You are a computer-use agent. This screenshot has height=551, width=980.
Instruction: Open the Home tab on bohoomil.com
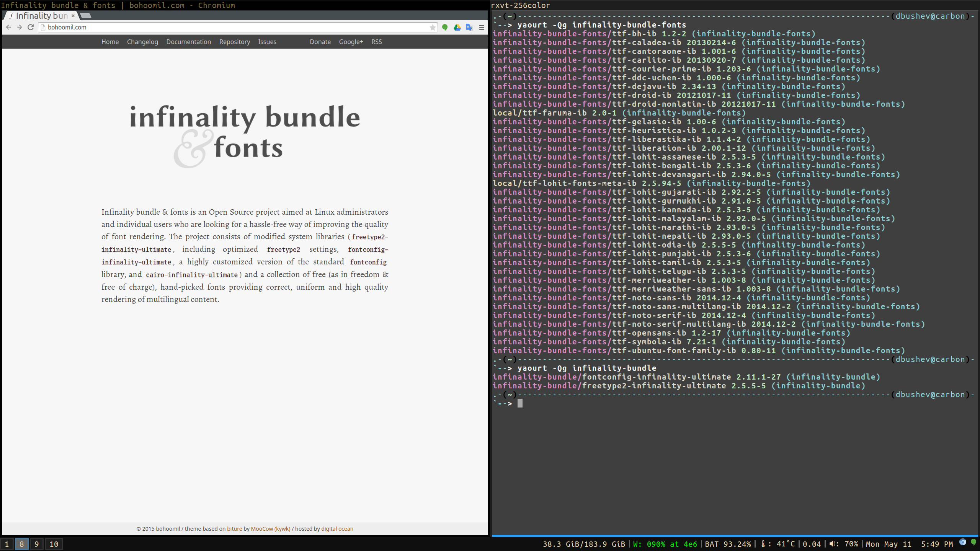pyautogui.click(x=109, y=42)
